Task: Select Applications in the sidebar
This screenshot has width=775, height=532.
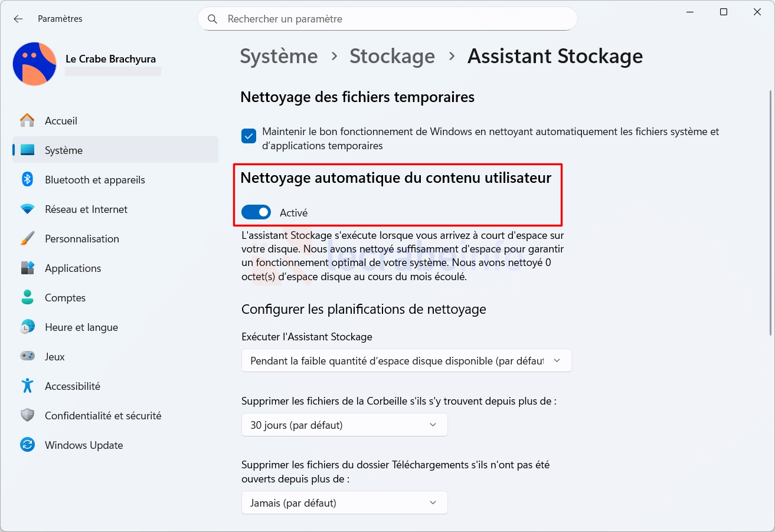Action: [x=73, y=268]
